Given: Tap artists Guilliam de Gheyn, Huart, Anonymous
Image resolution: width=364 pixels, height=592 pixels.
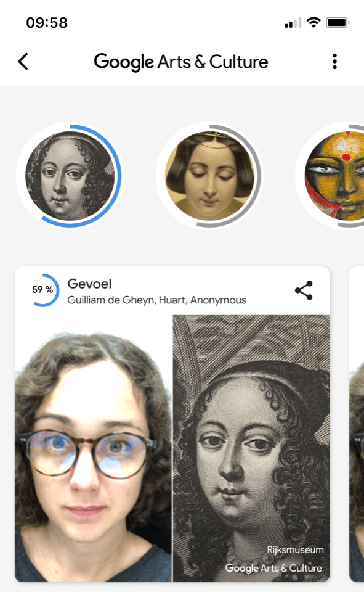Looking at the screenshot, I should pyautogui.click(x=156, y=300).
